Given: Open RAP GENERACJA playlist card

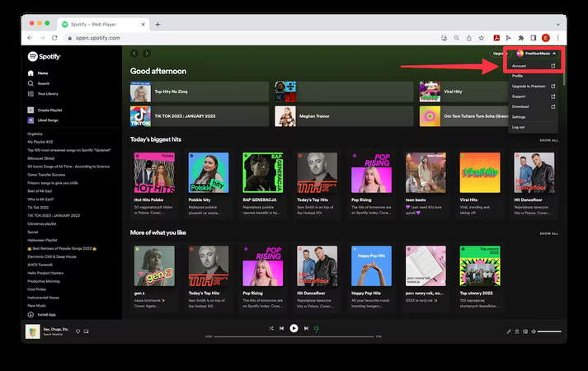Looking at the screenshot, I should pyautogui.click(x=263, y=184).
